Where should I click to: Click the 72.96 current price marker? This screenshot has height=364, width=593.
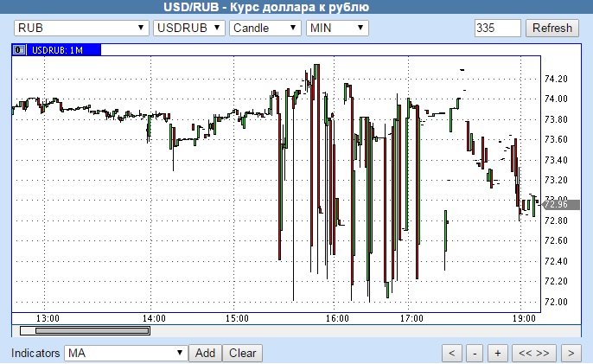tap(561, 205)
